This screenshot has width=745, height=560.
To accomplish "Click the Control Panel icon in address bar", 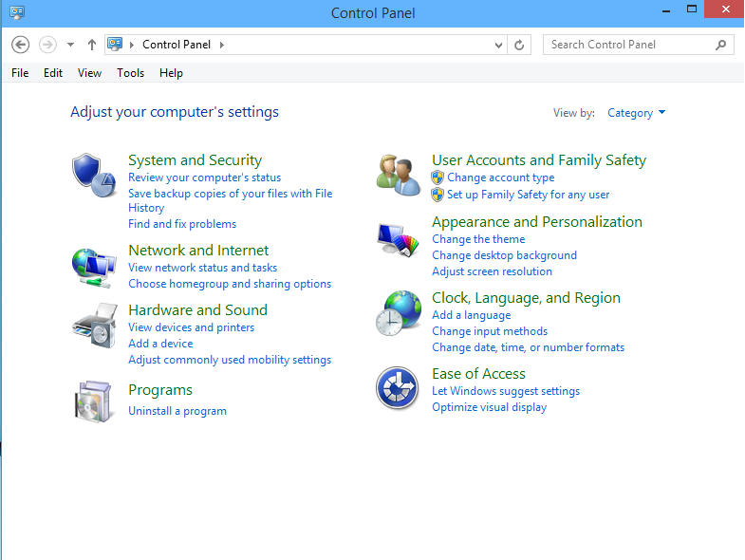I will pyautogui.click(x=115, y=45).
